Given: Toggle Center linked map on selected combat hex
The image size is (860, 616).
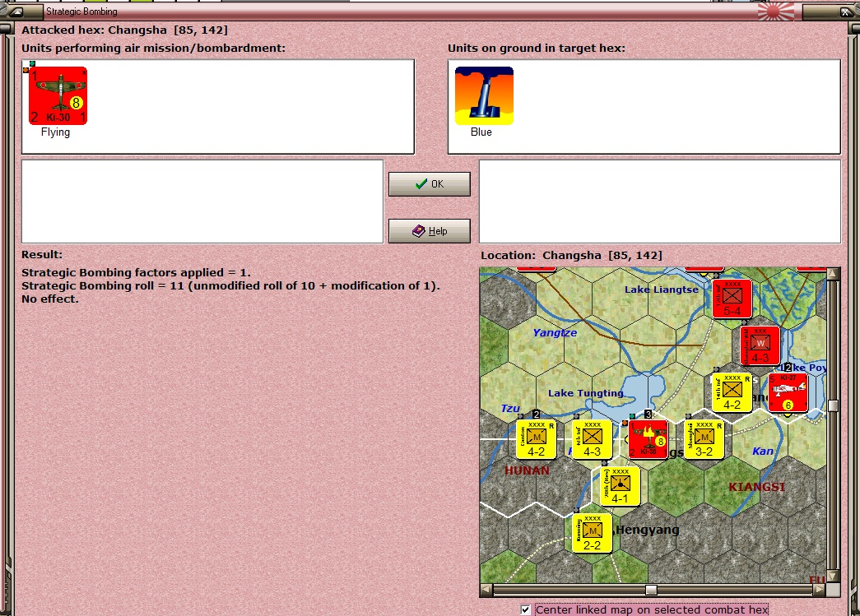Looking at the screenshot, I should tap(525, 609).
